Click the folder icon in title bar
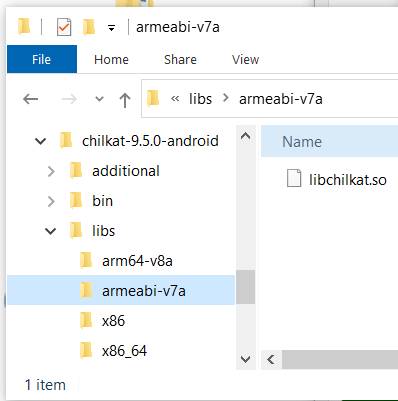This screenshot has width=398, height=401. coord(24,27)
